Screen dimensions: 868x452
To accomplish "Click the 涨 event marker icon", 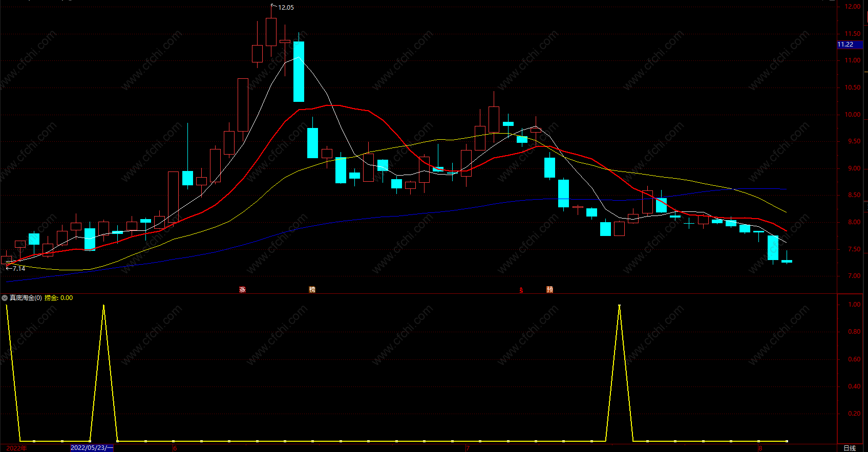I will click(243, 290).
